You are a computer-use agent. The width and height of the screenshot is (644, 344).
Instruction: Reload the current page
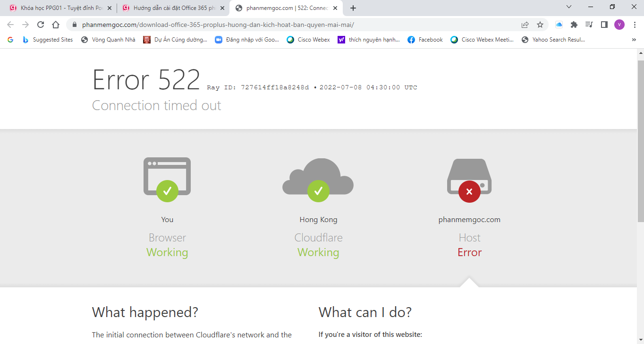pyautogui.click(x=41, y=25)
